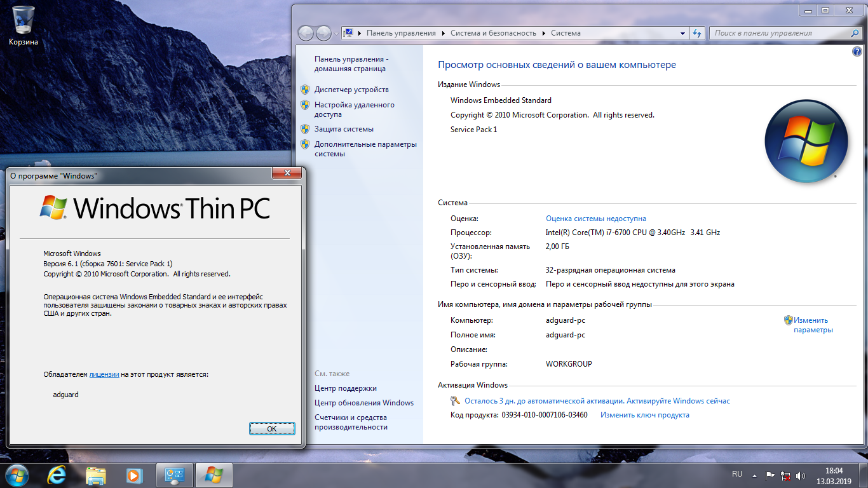This screenshot has width=868, height=488.
Task: Open Панель управления - домашняя страница link
Action: point(351,64)
